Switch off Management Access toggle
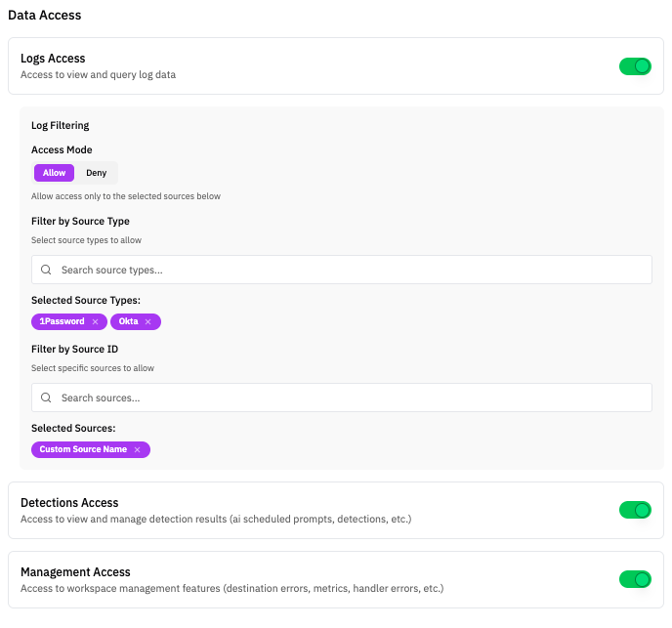672x628 pixels. coord(635,579)
